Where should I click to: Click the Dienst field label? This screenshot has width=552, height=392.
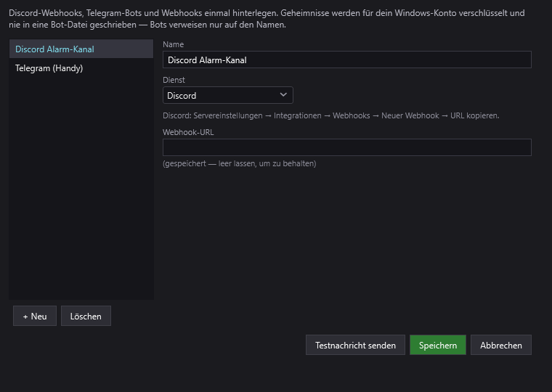(x=174, y=80)
